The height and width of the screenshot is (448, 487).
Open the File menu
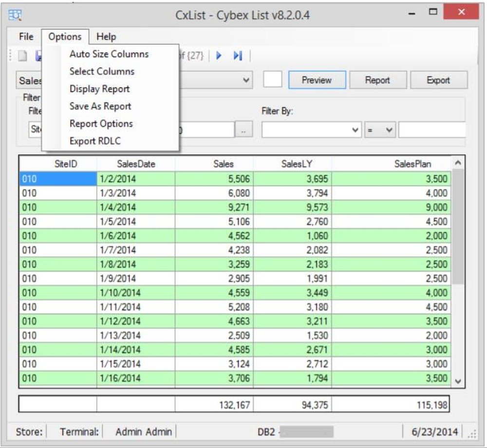(x=26, y=37)
